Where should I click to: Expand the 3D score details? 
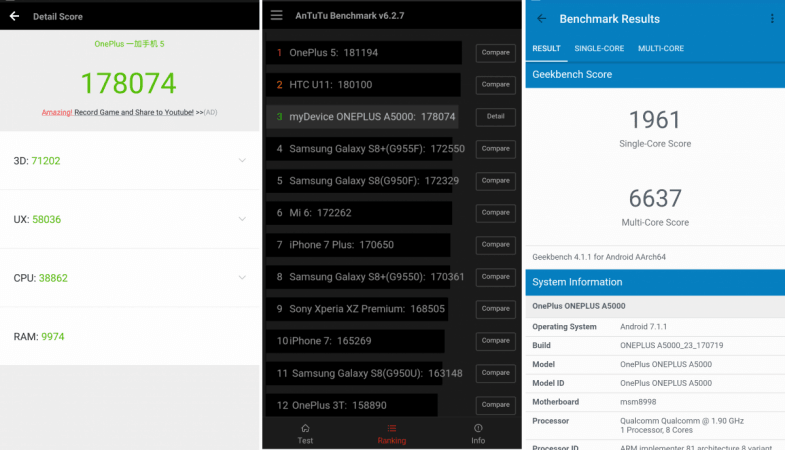click(242, 161)
